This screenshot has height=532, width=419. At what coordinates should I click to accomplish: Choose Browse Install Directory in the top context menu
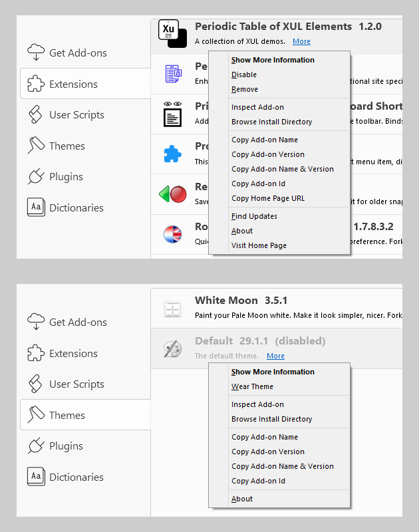click(279, 122)
